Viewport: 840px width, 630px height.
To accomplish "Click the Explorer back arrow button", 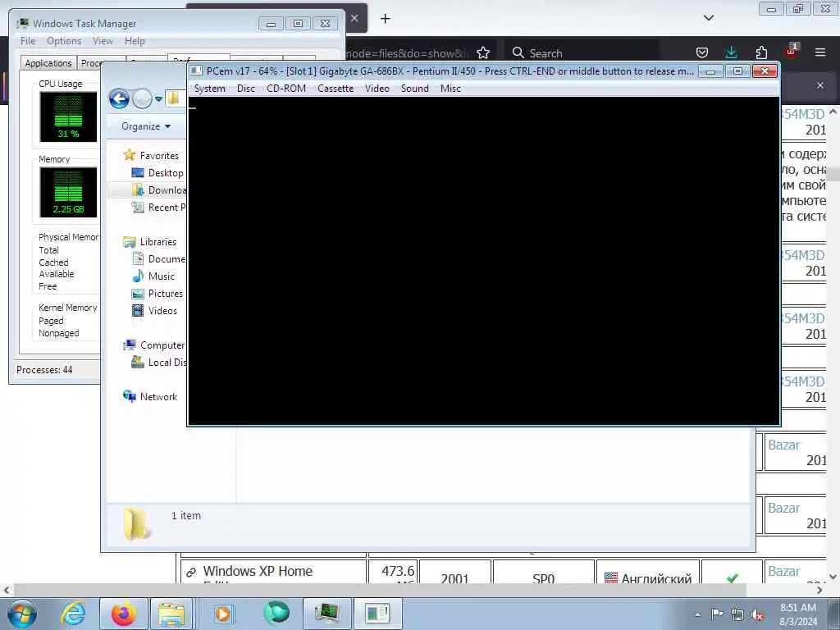I will tap(119, 98).
